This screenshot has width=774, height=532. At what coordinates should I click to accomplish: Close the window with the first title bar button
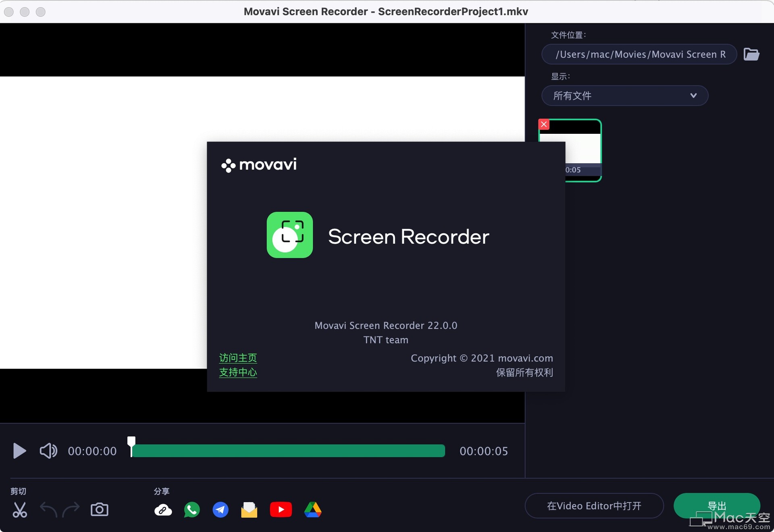pos(9,12)
